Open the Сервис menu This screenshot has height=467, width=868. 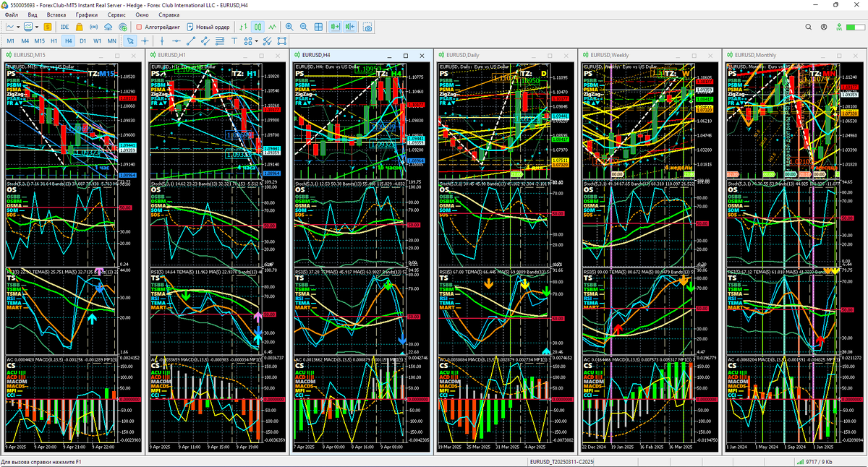tap(116, 14)
